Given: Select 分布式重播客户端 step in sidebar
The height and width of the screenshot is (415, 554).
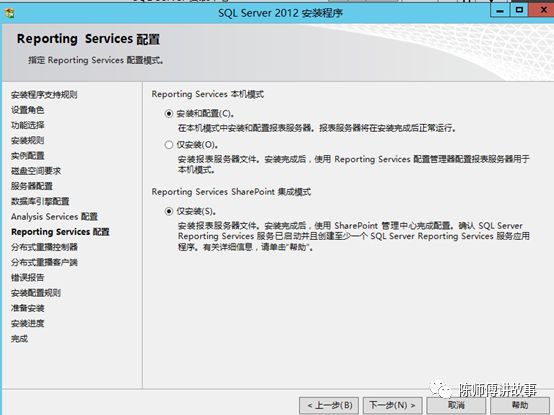Looking at the screenshot, I should 44,262.
